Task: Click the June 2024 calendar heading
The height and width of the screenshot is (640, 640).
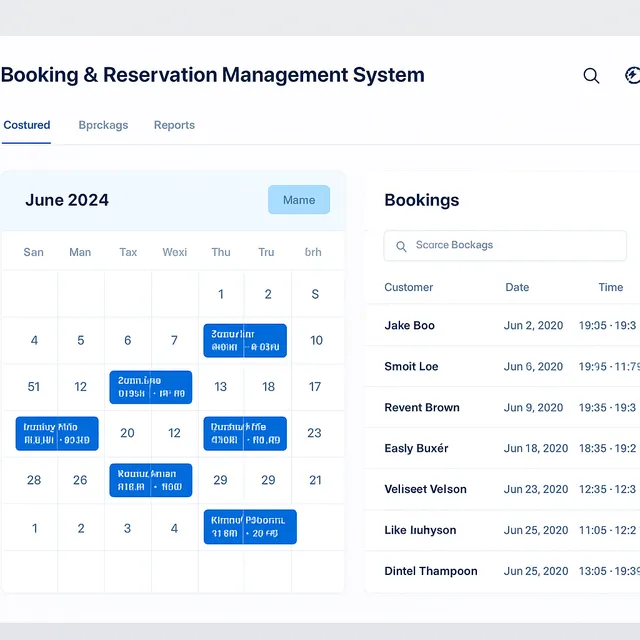Action: [x=67, y=200]
